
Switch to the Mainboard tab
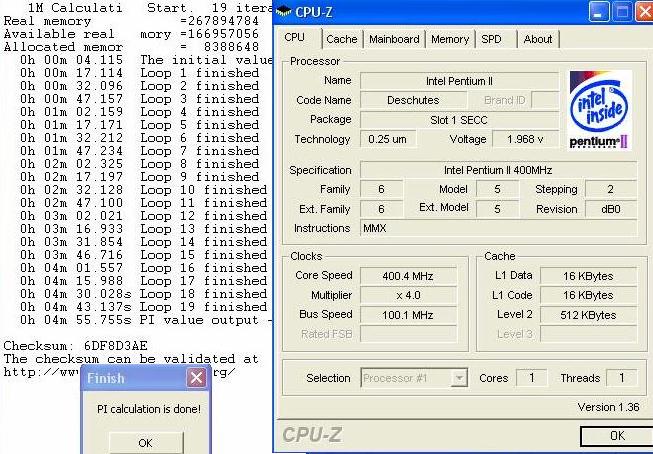coord(394,39)
